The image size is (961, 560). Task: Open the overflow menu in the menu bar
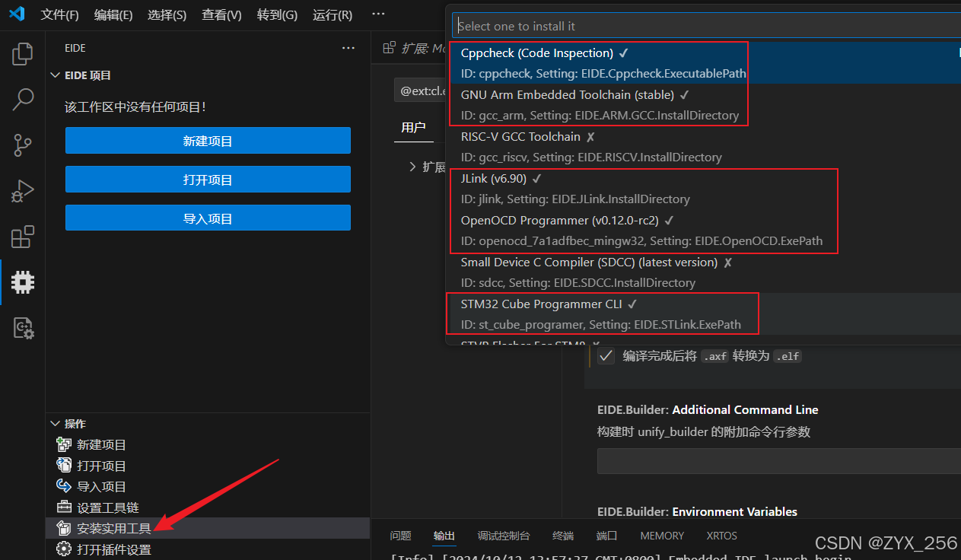[378, 14]
